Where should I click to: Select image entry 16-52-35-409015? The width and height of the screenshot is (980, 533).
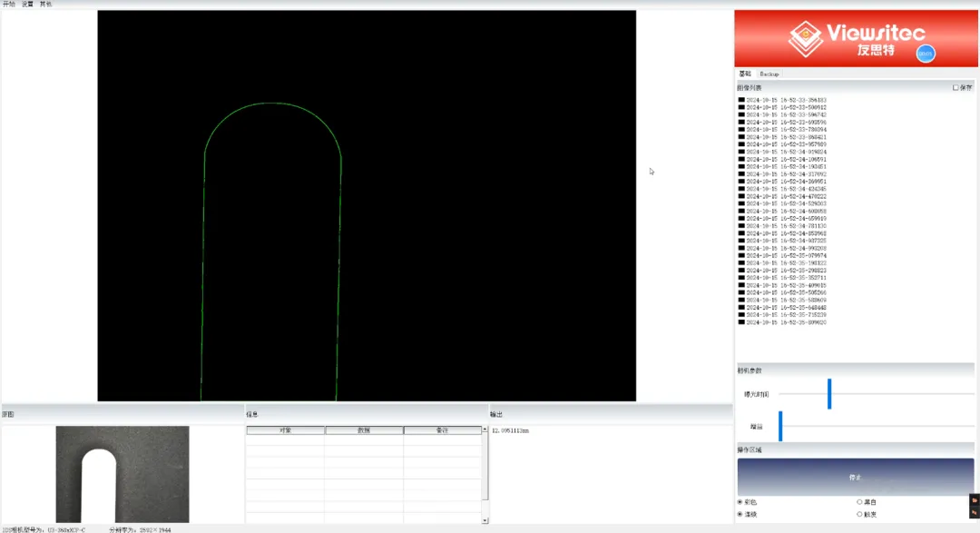pyautogui.click(x=786, y=285)
